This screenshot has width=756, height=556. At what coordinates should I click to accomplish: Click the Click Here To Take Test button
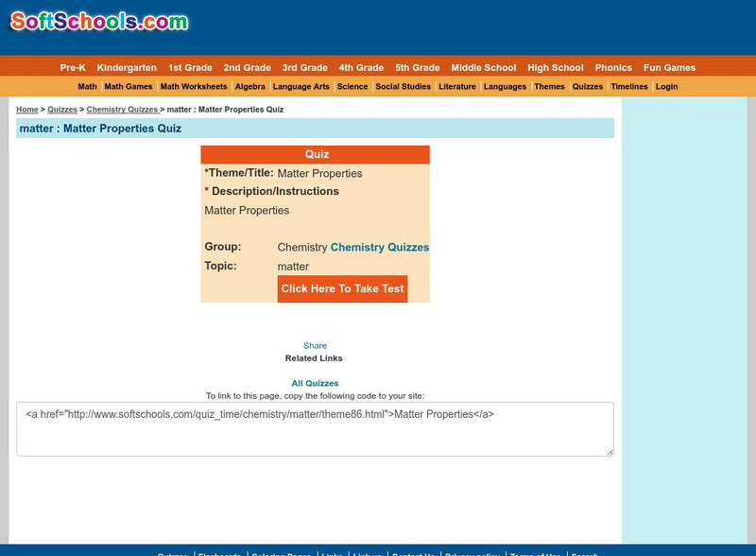[342, 288]
